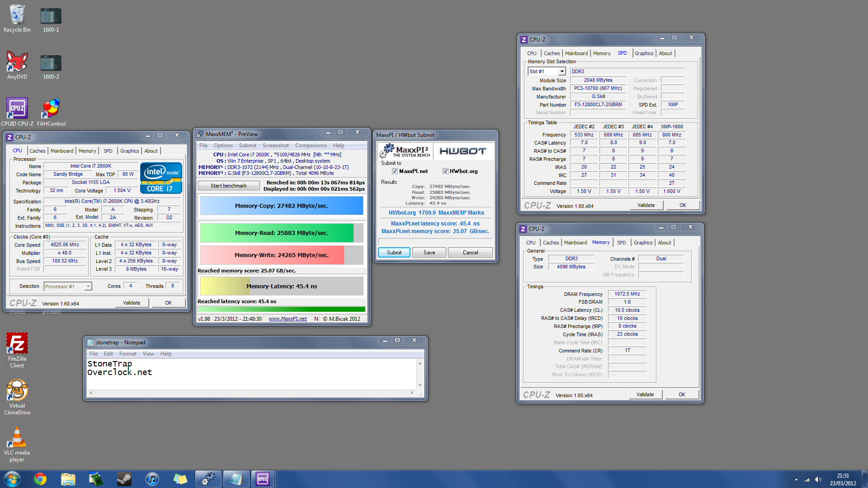
Task: Open Steam from the taskbar
Action: pyautogui.click(x=124, y=479)
